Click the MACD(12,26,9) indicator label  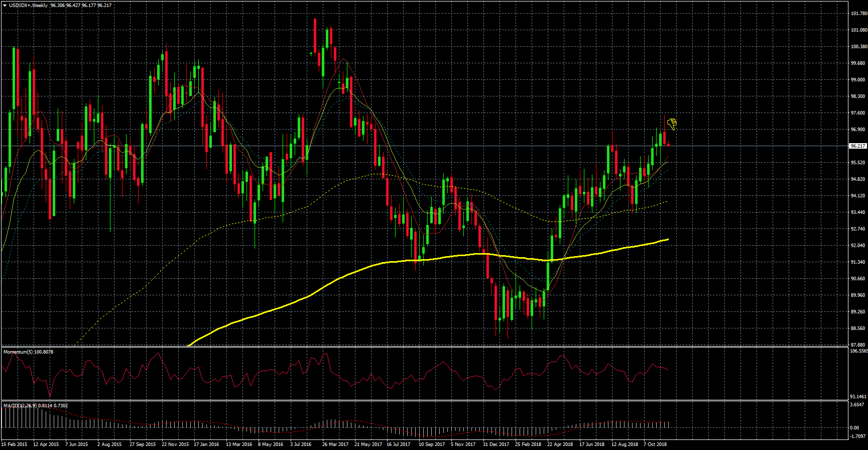click(x=20, y=406)
